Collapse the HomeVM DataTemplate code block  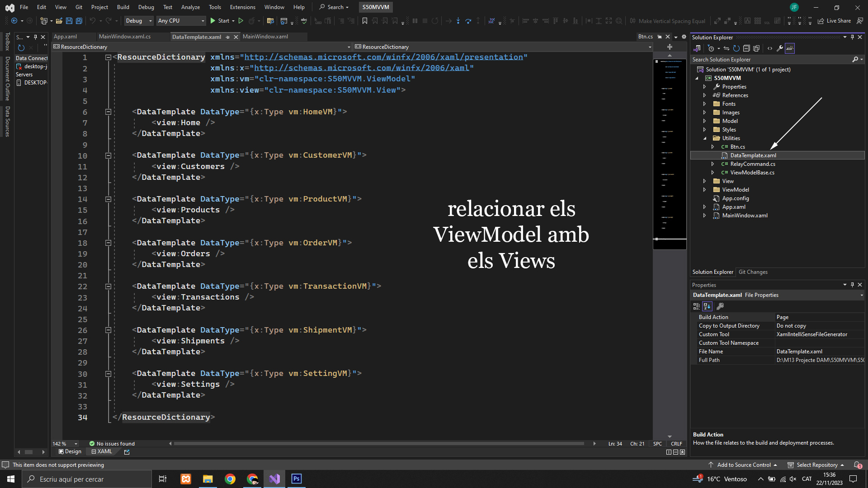[108, 112]
